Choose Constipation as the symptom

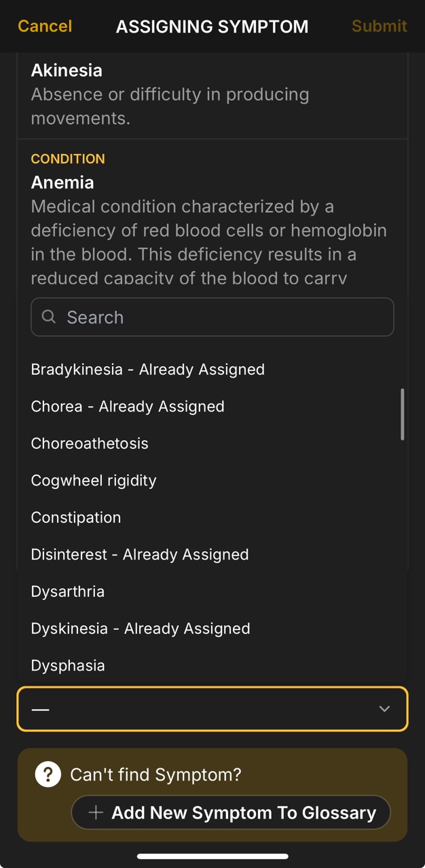coord(75,517)
